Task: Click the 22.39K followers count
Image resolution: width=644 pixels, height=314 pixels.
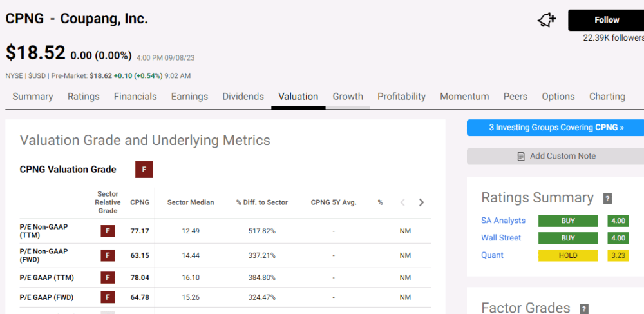Action: coord(614,38)
